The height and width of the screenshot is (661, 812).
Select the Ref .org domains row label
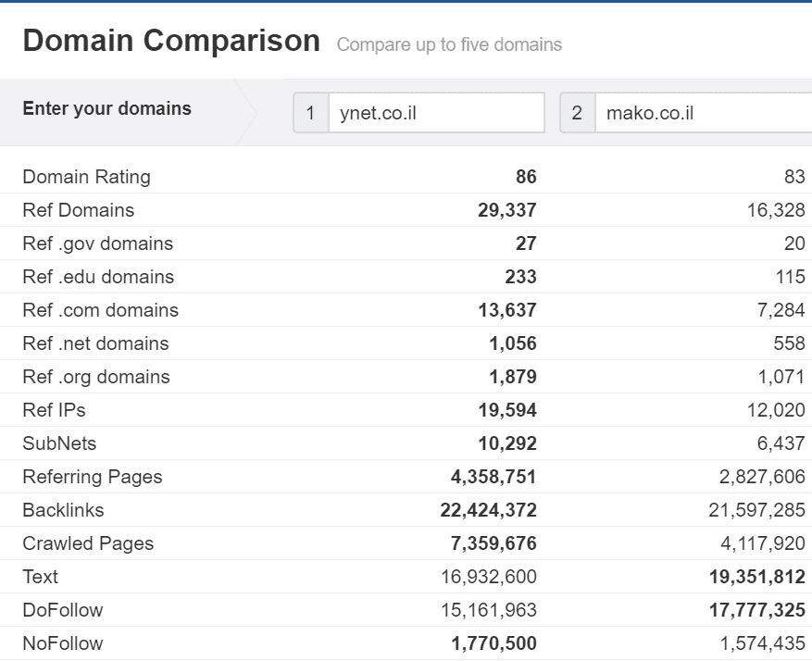pyautogui.click(x=96, y=377)
